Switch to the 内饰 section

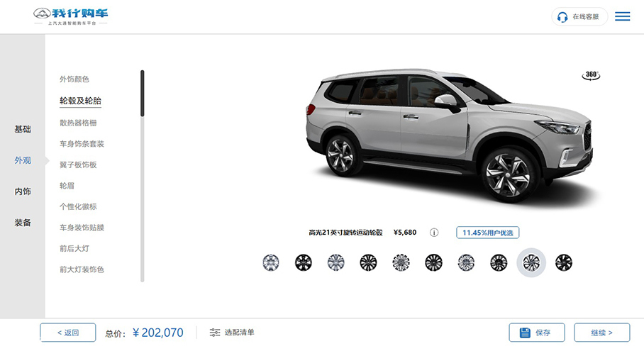(x=23, y=191)
